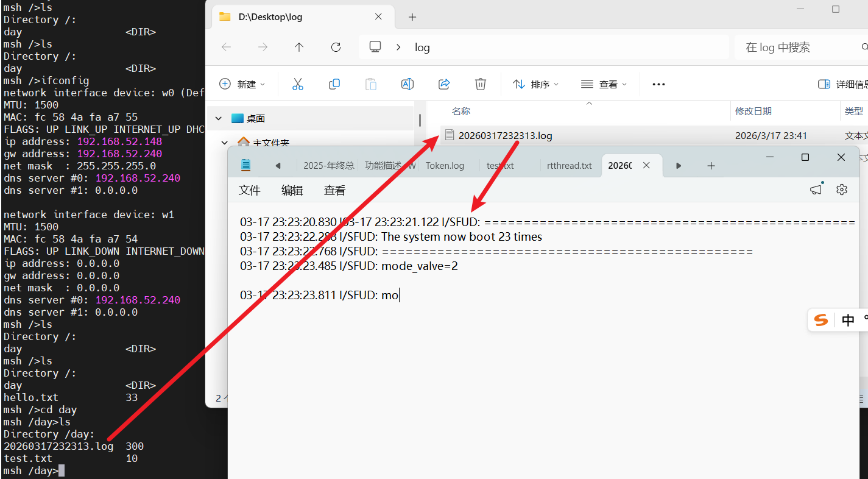
Task: Click 'test.txt' in the terminal listing
Action: [28, 458]
